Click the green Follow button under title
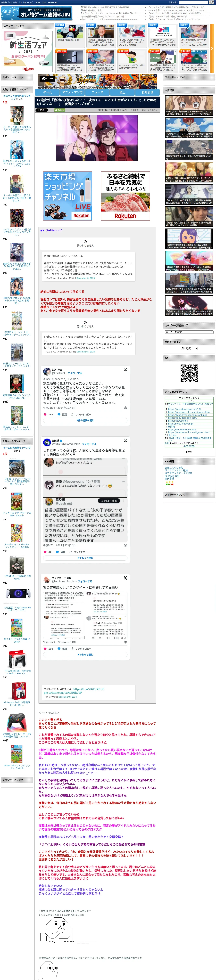The image size is (216, 980). [60, 110]
